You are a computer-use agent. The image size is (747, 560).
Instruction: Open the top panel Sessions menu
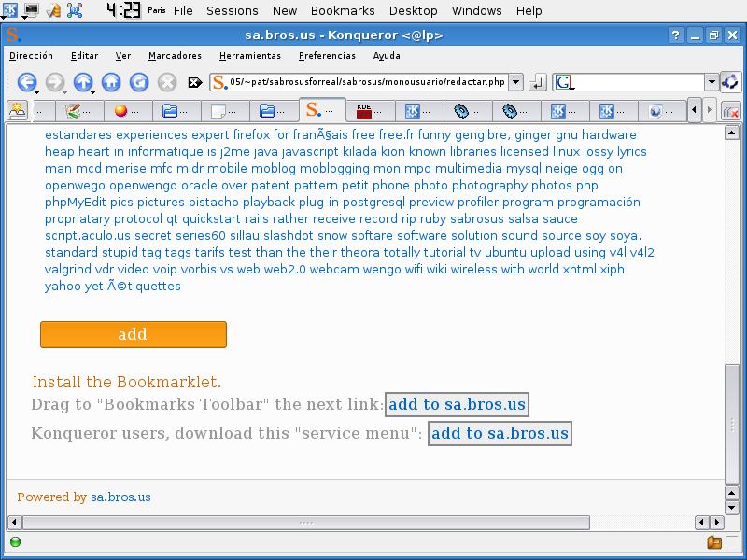232,10
